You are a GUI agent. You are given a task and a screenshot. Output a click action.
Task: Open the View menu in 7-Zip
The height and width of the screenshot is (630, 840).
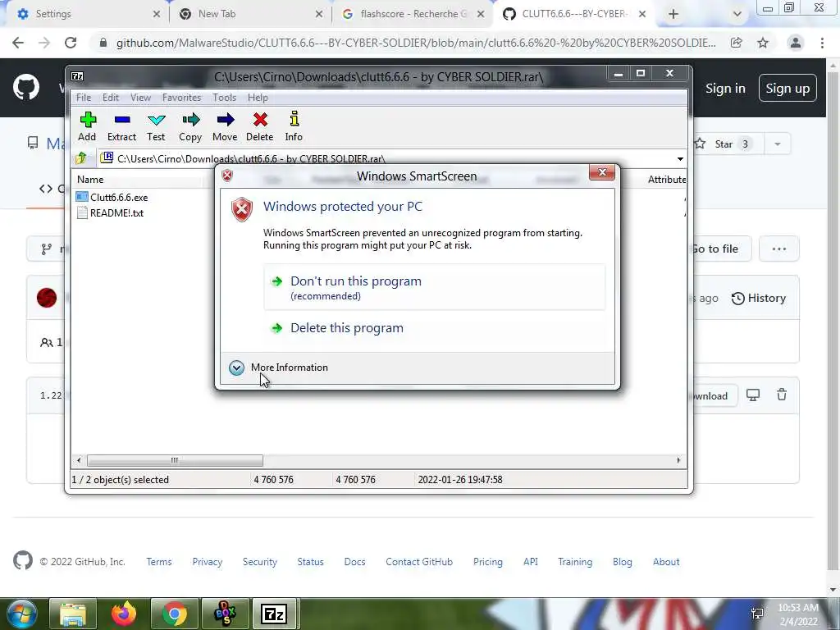140,98
